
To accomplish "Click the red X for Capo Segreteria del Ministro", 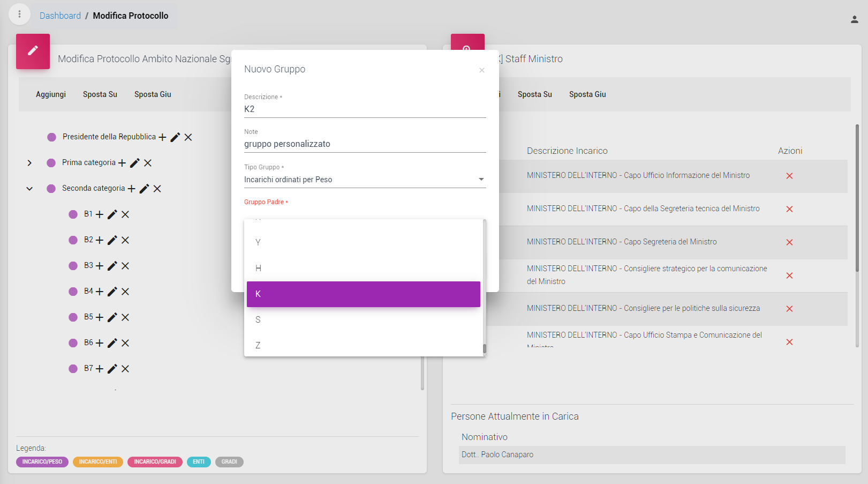I will point(789,242).
